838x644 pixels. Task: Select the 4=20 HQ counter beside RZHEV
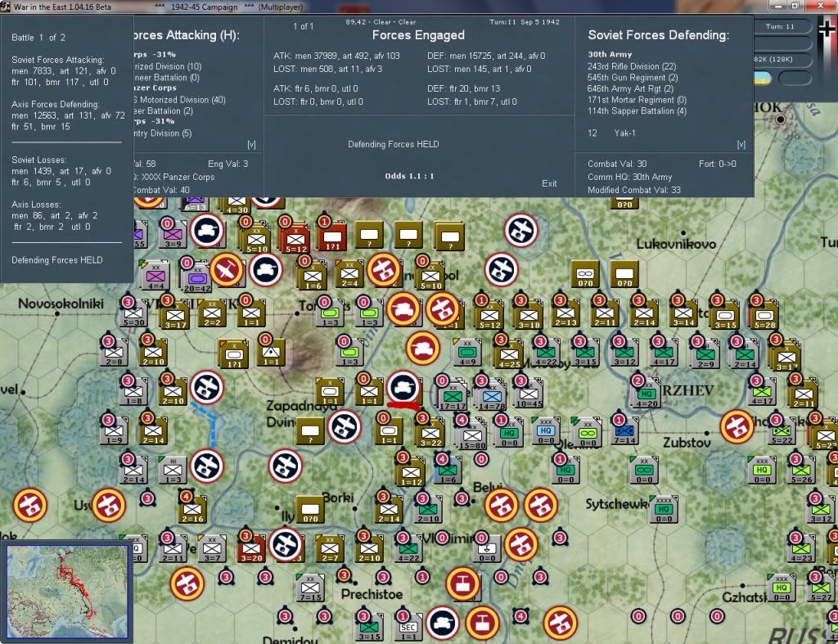(x=647, y=394)
